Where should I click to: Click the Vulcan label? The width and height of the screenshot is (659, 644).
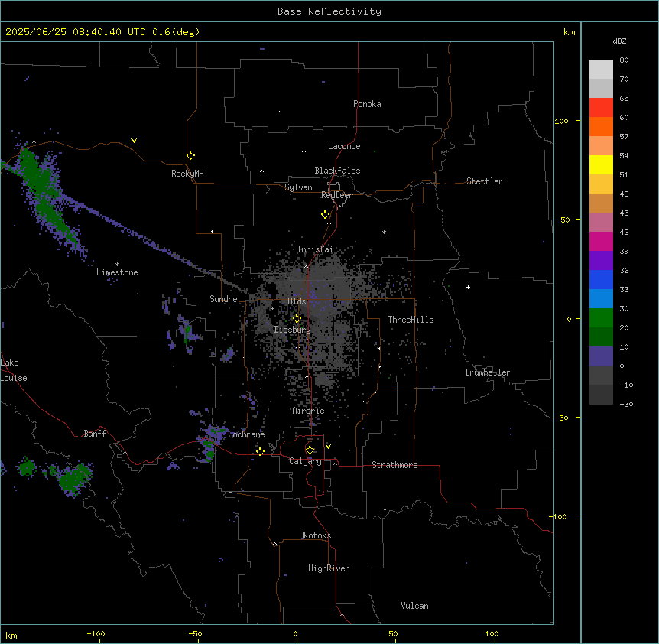tap(414, 606)
